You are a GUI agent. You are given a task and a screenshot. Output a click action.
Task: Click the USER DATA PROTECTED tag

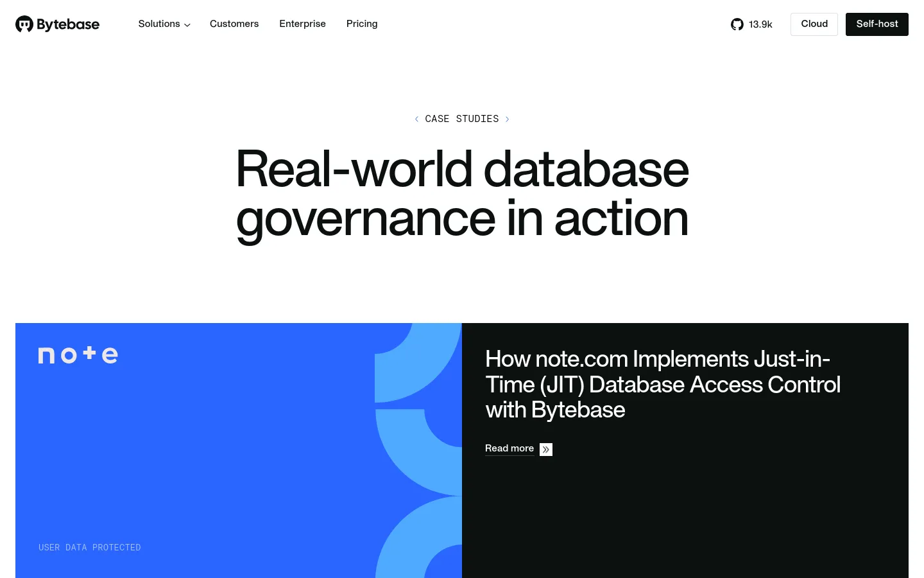tap(90, 547)
